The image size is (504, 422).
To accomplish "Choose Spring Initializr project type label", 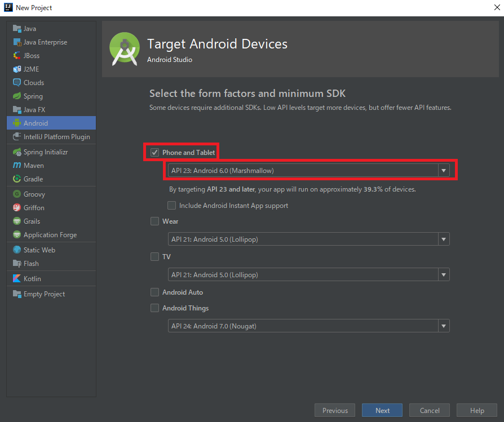I will click(x=46, y=152).
